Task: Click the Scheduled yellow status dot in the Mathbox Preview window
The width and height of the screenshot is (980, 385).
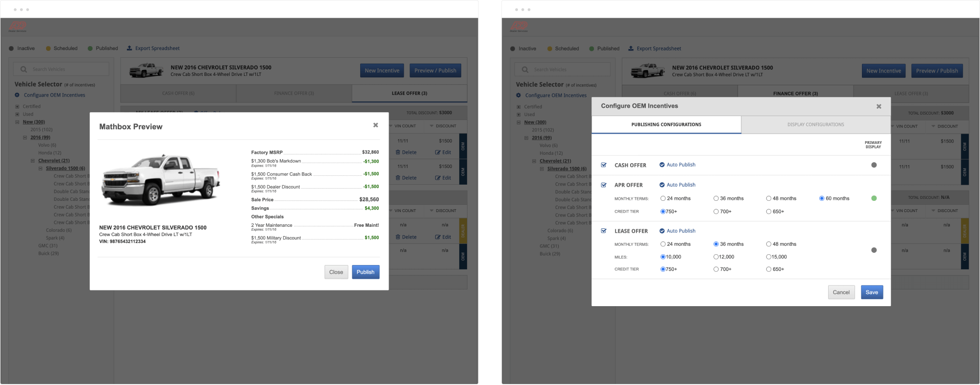Action: coord(48,48)
